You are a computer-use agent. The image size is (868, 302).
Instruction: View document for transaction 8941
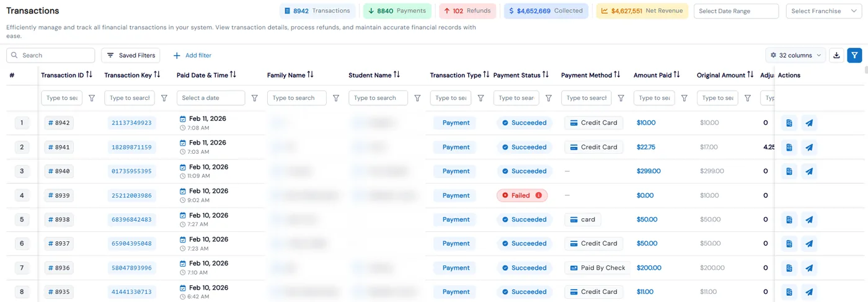pos(789,147)
